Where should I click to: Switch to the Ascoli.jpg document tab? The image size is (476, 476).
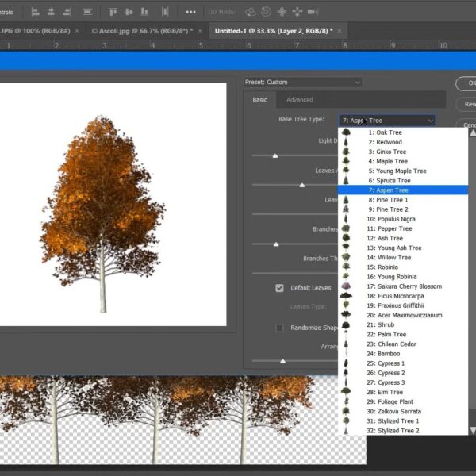pyautogui.click(x=142, y=31)
